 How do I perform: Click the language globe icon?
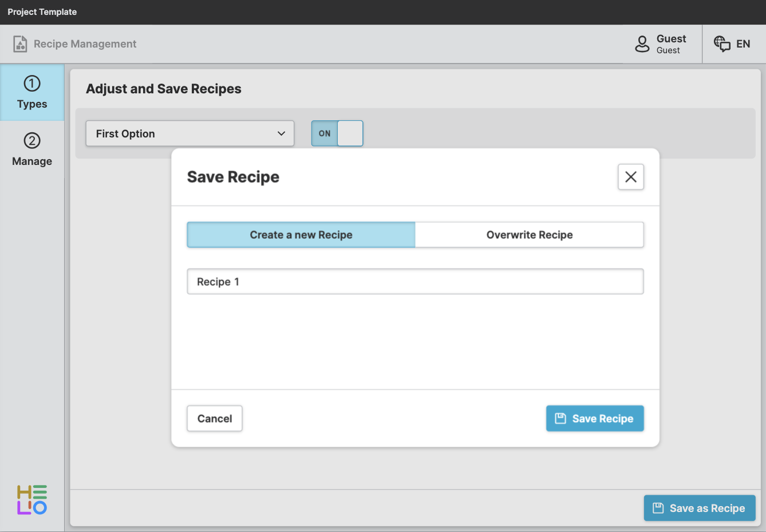pyautogui.click(x=721, y=44)
